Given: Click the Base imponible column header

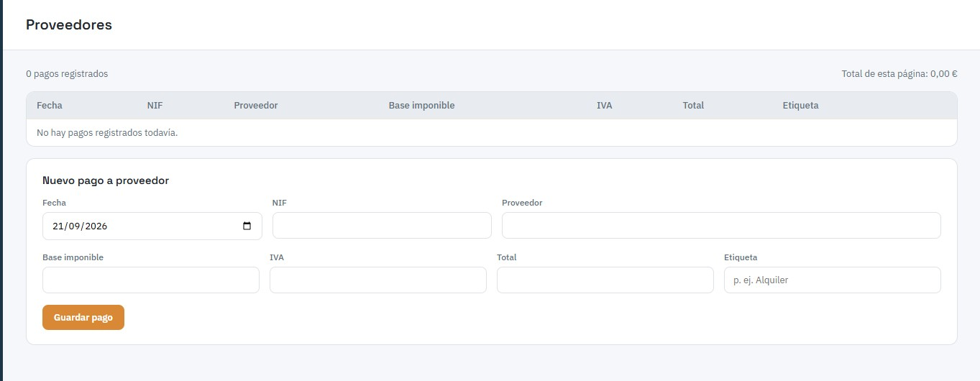Looking at the screenshot, I should [421, 105].
